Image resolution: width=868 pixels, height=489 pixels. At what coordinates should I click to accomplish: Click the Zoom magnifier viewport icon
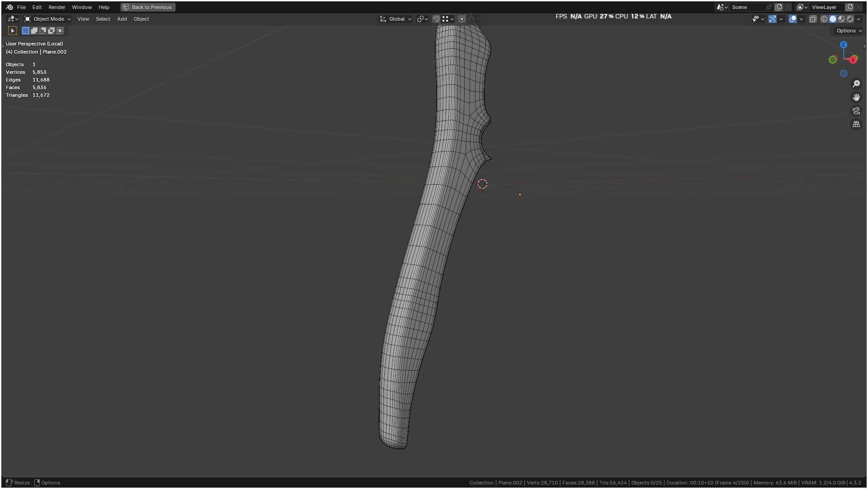(x=856, y=84)
